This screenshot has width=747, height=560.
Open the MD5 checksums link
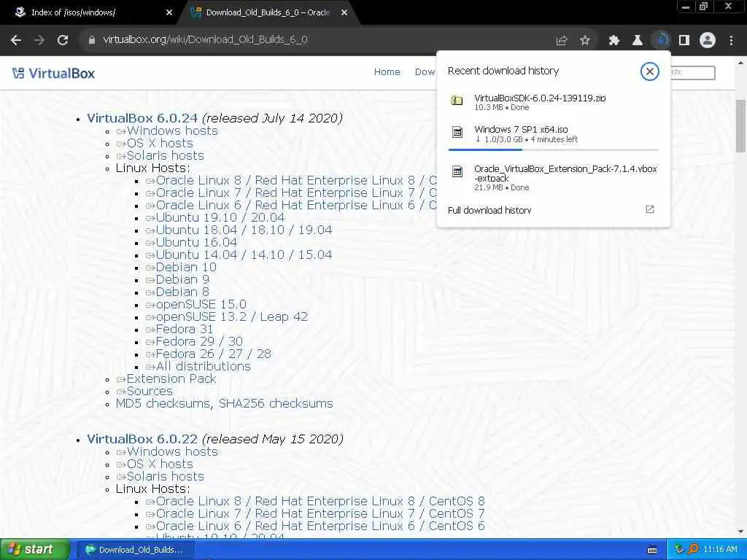[x=163, y=403]
